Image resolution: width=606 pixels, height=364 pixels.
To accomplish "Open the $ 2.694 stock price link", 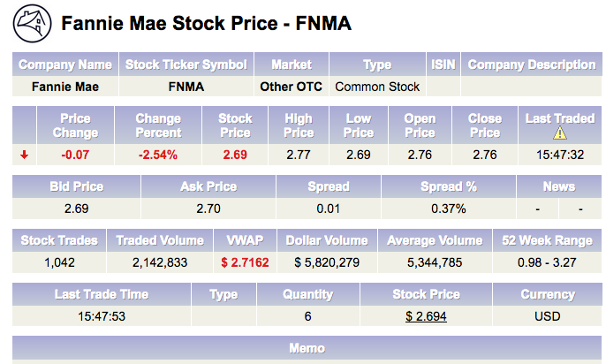I will pos(426,315).
